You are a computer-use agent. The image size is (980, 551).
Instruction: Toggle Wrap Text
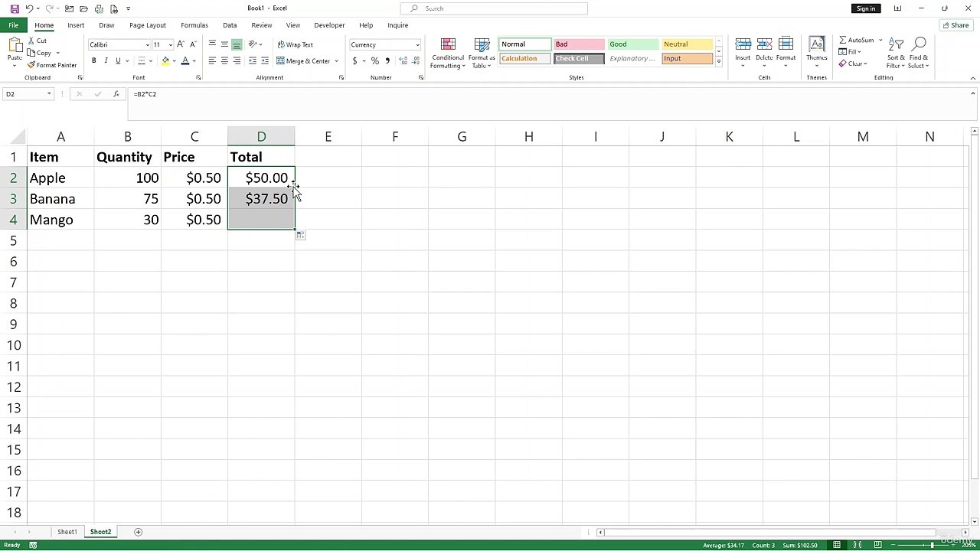296,44
